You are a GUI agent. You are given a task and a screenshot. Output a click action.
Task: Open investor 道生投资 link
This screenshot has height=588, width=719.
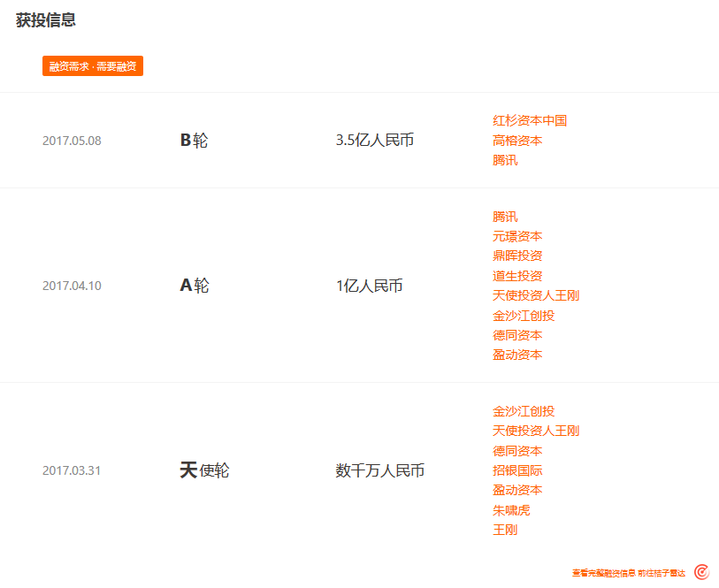(x=517, y=276)
